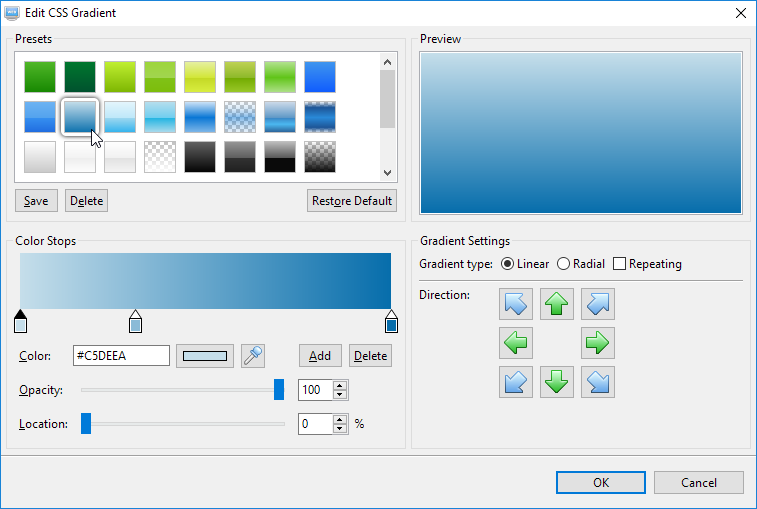Choose the transparent white checkered preset
This screenshot has height=509, width=757.
pos(160,157)
